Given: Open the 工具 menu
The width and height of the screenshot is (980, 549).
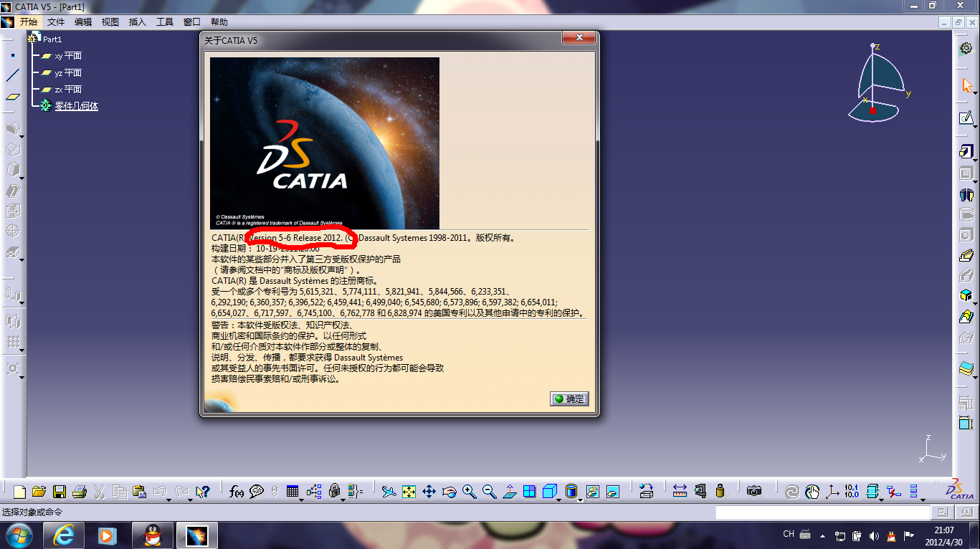Looking at the screenshot, I should [x=165, y=22].
